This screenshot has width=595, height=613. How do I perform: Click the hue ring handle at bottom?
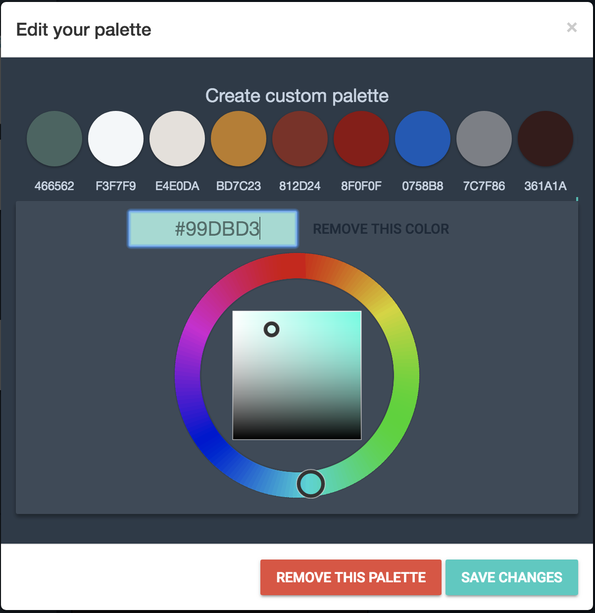[x=311, y=484]
